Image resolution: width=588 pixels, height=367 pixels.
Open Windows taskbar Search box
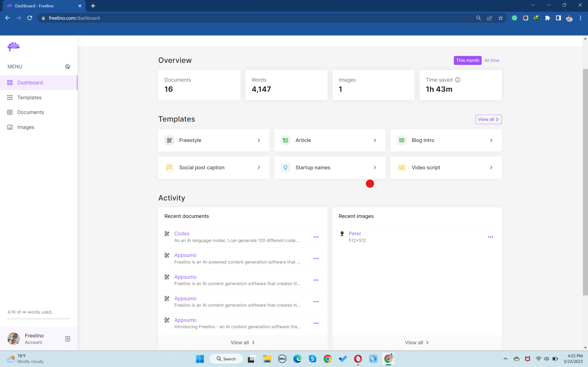(x=226, y=359)
